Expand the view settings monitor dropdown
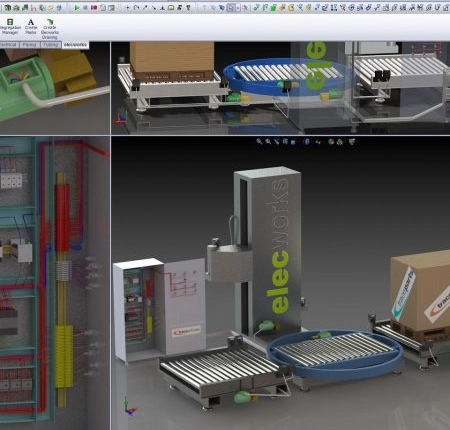Image resolution: width=450 pixels, height=430 pixels. point(352,142)
